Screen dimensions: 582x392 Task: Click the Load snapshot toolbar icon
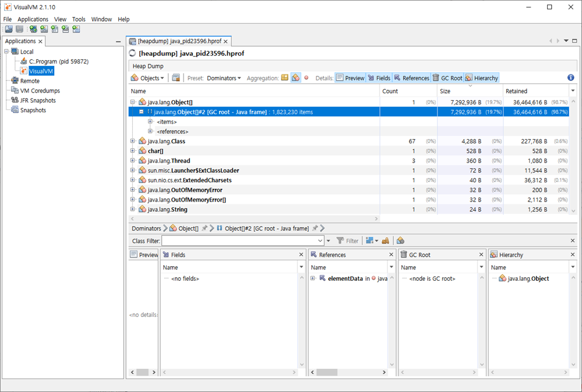pos(9,29)
